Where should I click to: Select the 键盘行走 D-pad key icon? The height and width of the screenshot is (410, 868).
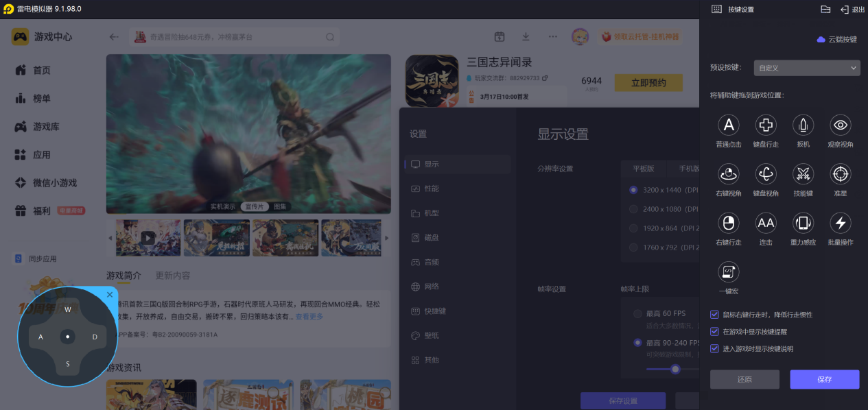(x=766, y=125)
